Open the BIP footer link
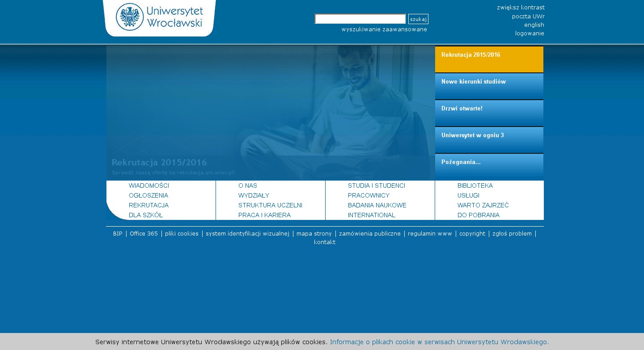 (x=118, y=234)
